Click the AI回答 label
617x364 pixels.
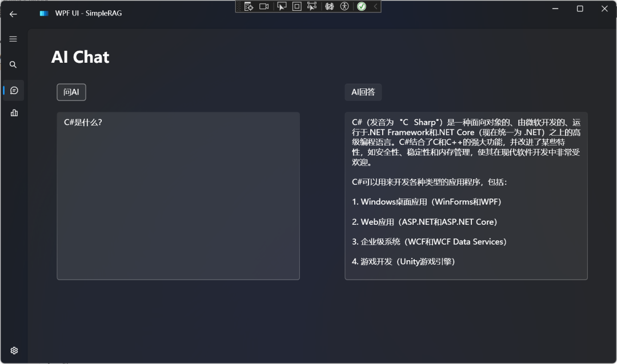point(363,92)
